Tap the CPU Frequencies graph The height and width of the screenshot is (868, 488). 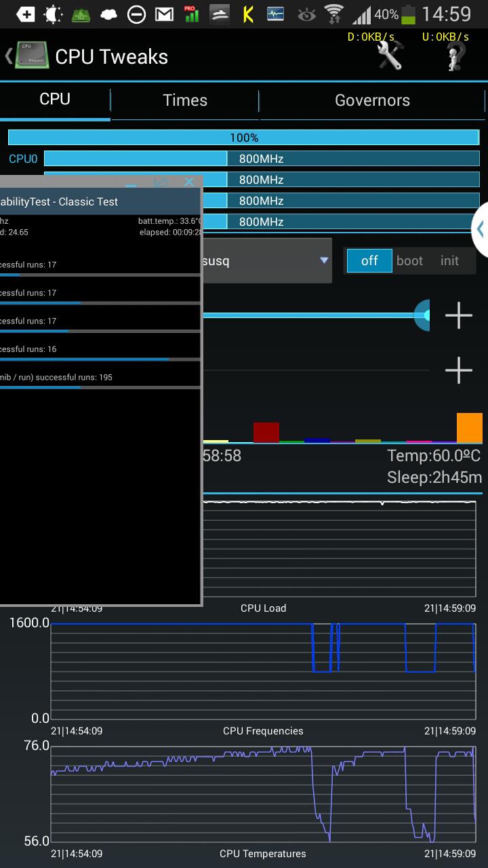click(x=263, y=671)
